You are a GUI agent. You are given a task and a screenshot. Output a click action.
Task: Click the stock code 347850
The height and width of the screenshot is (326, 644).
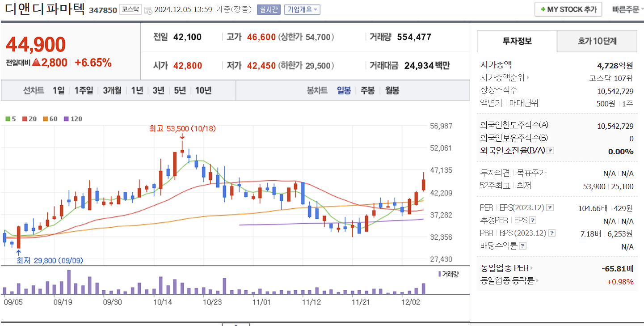[102, 10]
